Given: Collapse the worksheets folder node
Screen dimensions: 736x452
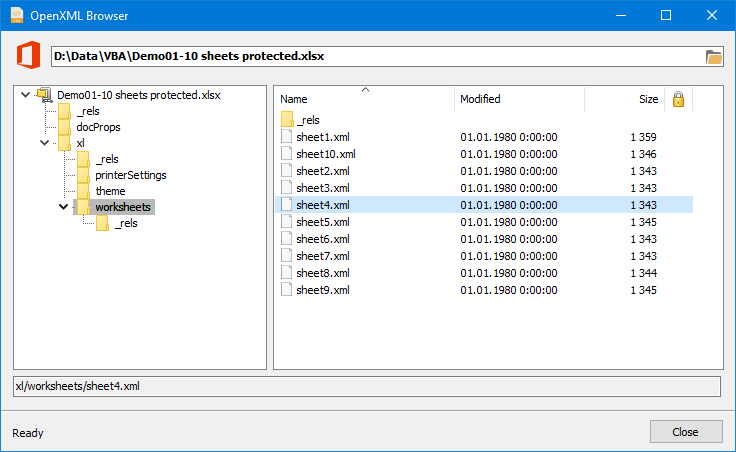Looking at the screenshot, I should point(63,207).
